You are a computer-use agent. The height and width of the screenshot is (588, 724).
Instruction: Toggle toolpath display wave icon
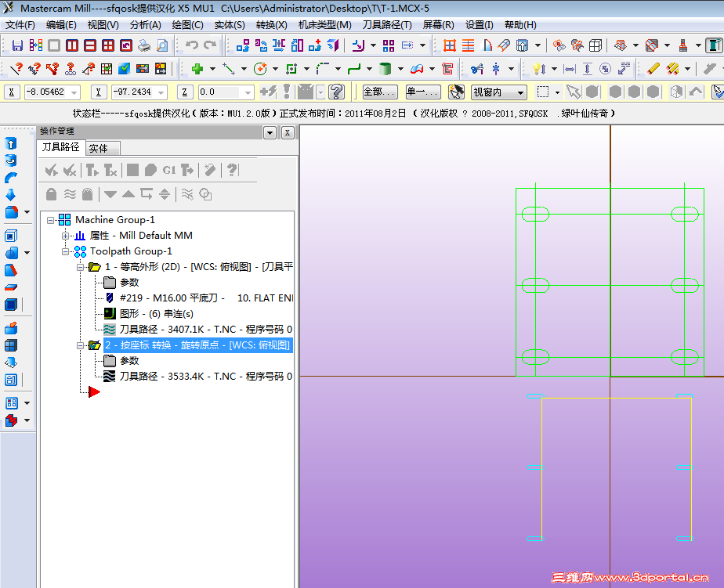click(70, 194)
